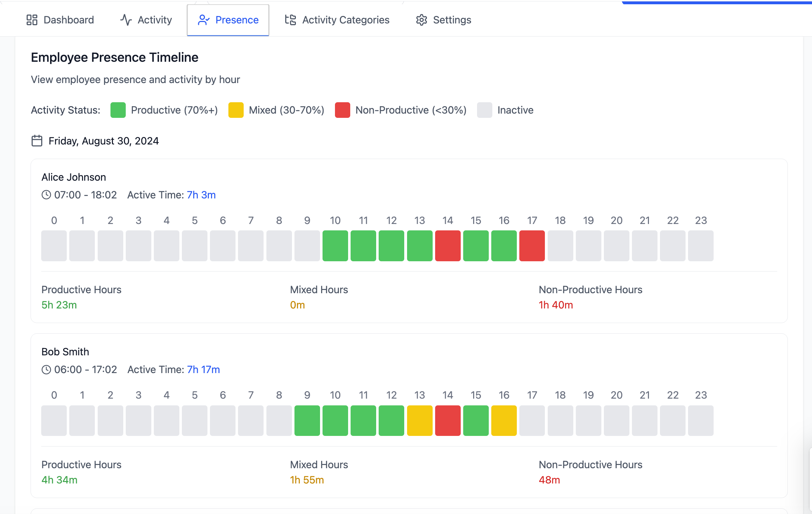Viewport: 812px width, 514px height.
Task: Select Bob Smith's yellow hour 13 block
Action: click(419, 420)
